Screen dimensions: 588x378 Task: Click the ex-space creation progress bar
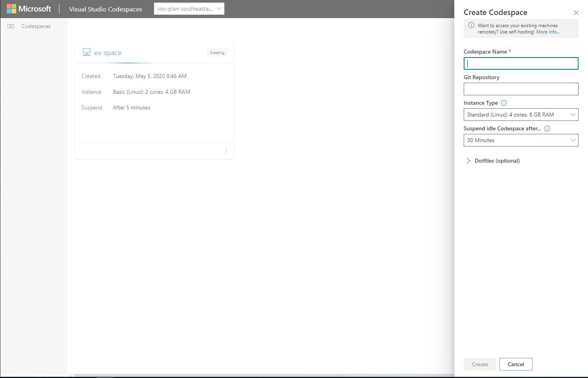pos(155,63)
